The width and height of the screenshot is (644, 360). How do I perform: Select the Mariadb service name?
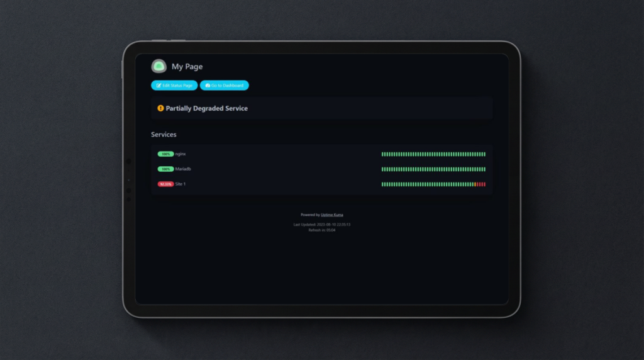pos(183,169)
